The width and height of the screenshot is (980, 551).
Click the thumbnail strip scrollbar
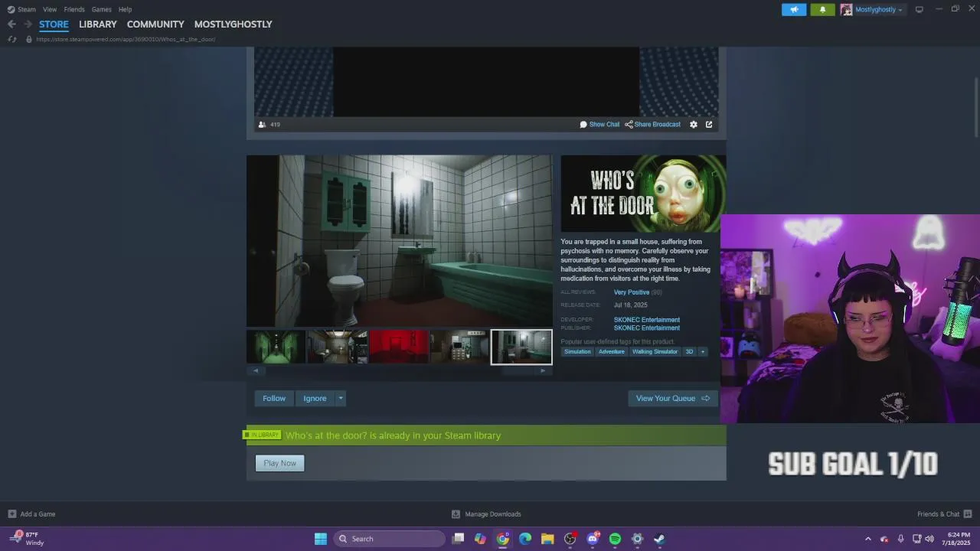399,370
